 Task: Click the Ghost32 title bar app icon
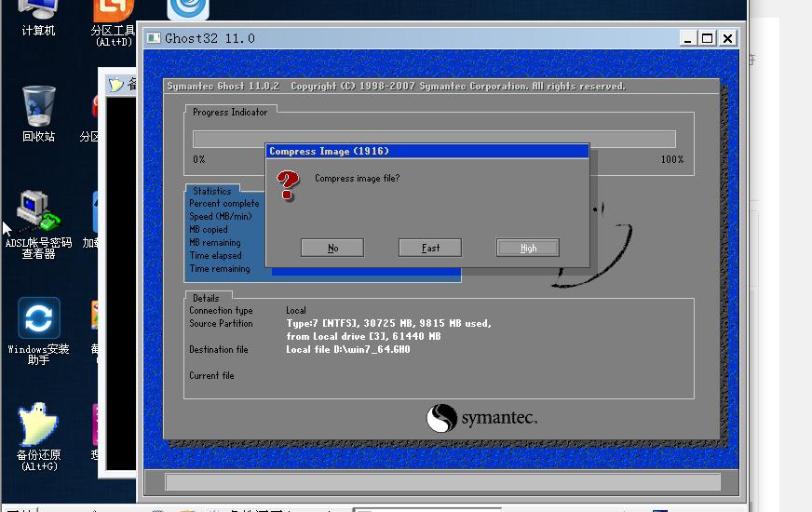(x=154, y=38)
